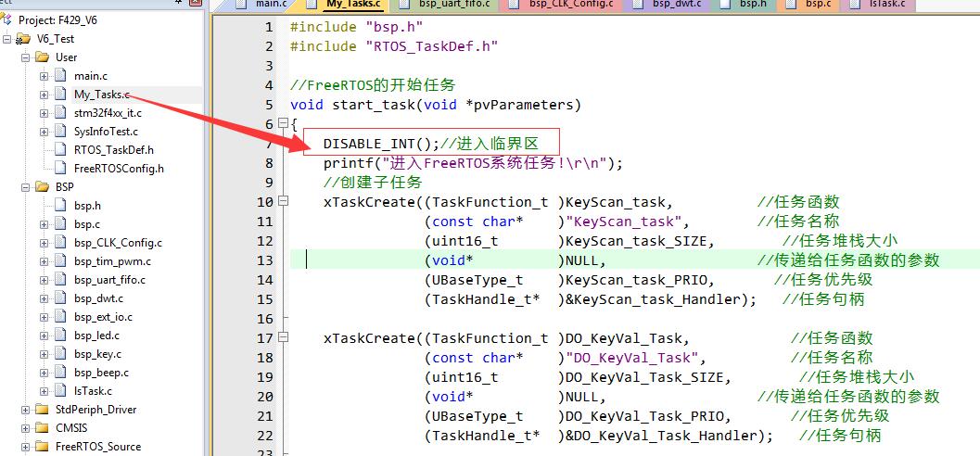This screenshot has height=456, width=980.
Task: Click the folder icon of FreeRTOS_Source
Action: [x=42, y=447]
